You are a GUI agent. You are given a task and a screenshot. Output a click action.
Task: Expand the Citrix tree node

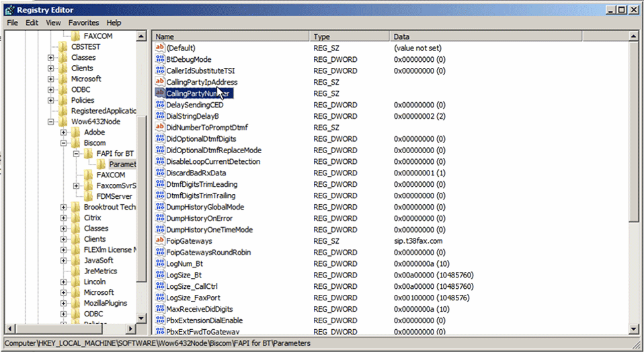tap(63, 218)
